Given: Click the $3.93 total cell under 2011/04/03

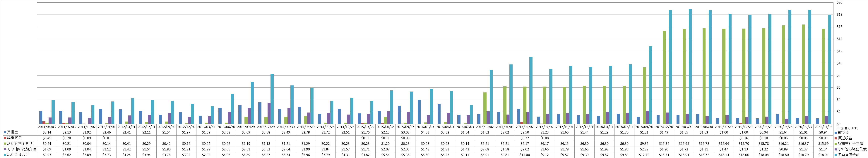Looking at the screenshot, I should coord(47,155).
